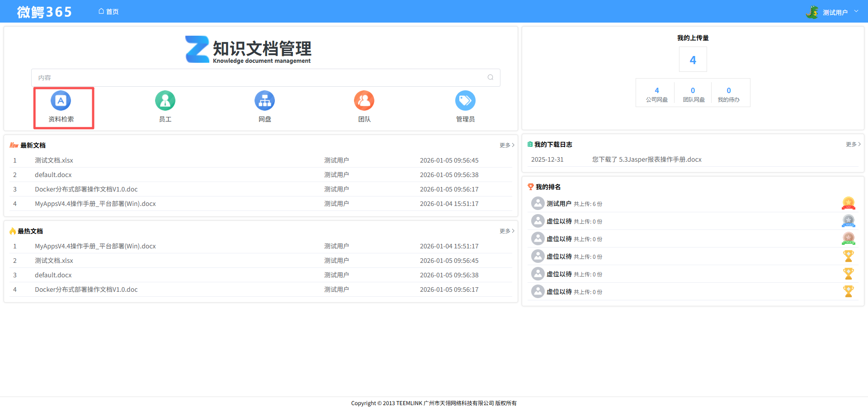Open Docker分布式部署操作文档V1.0.doc in 最热文档
This screenshot has width=868, height=411.
[86, 290]
